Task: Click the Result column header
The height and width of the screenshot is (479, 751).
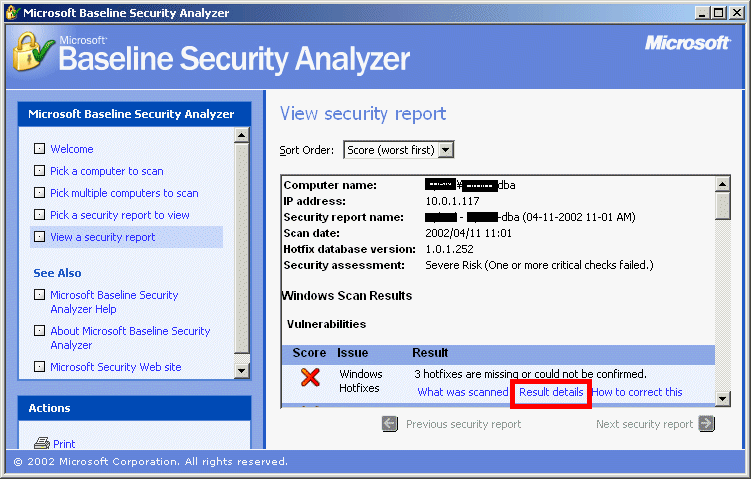Action: (x=430, y=353)
